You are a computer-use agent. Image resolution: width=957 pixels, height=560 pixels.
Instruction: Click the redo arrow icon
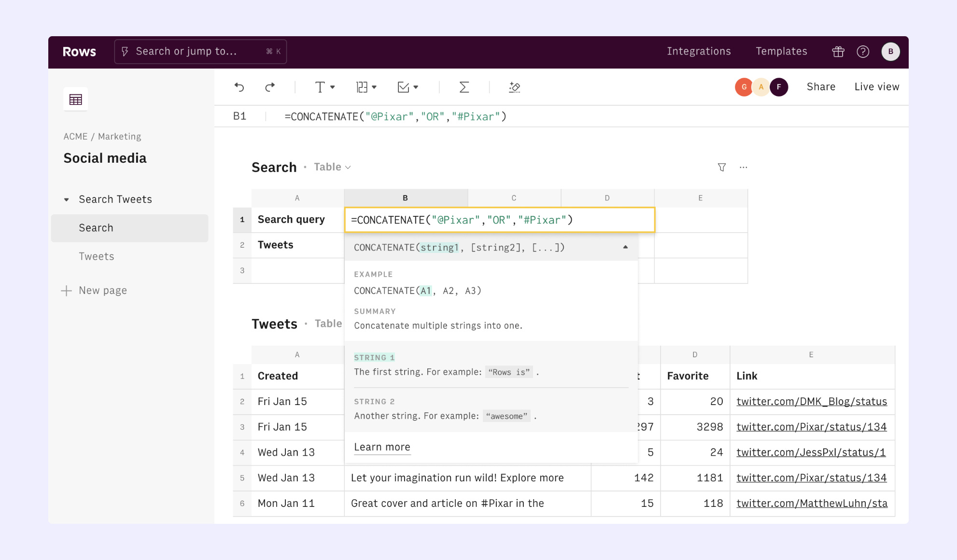[x=270, y=87]
